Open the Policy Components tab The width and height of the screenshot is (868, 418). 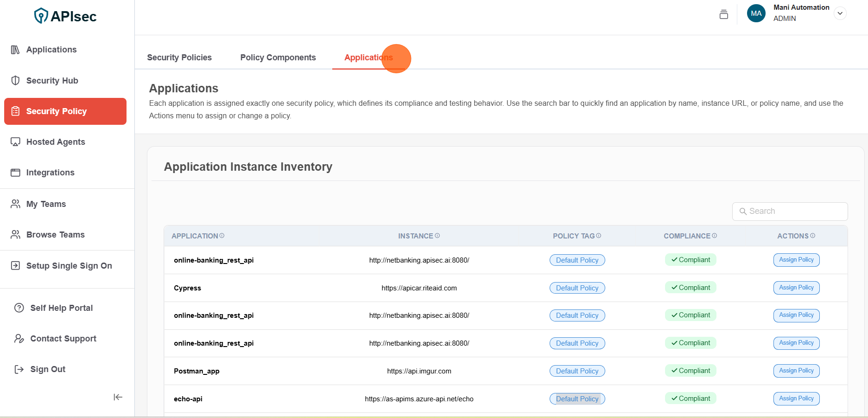(278, 58)
